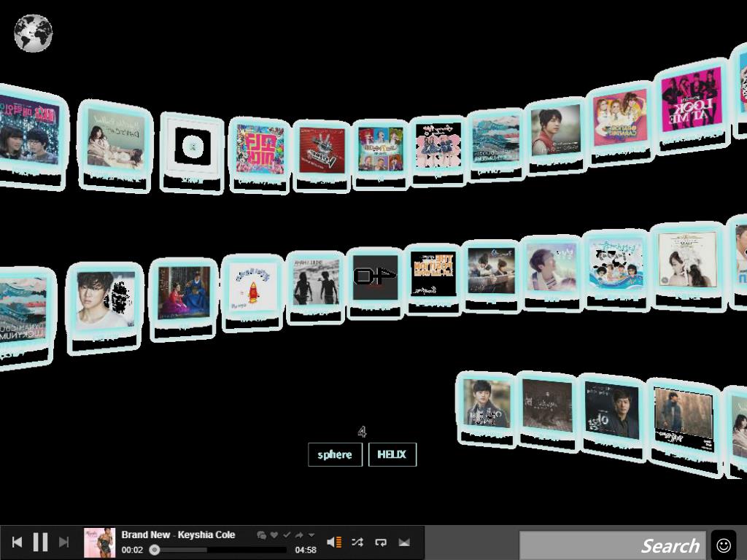Click the globe icon
The image size is (747, 560).
pos(33,33)
